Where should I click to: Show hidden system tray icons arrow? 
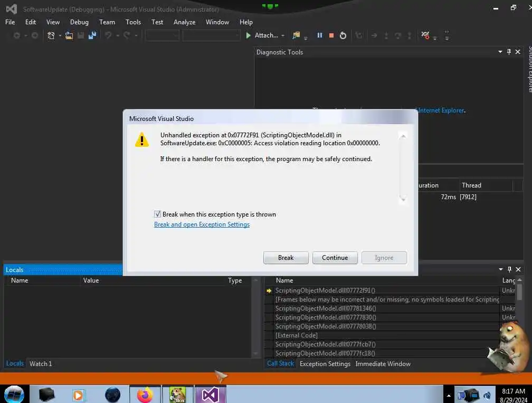pyautogui.click(x=449, y=396)
